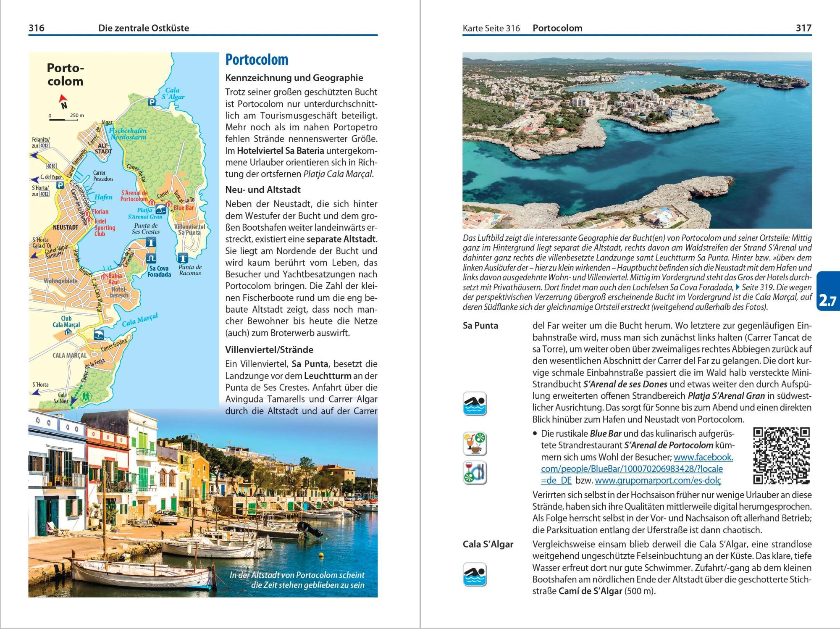Click the ALT-STADT label on the map
This screenshot has width=840, height=629.
103,149
